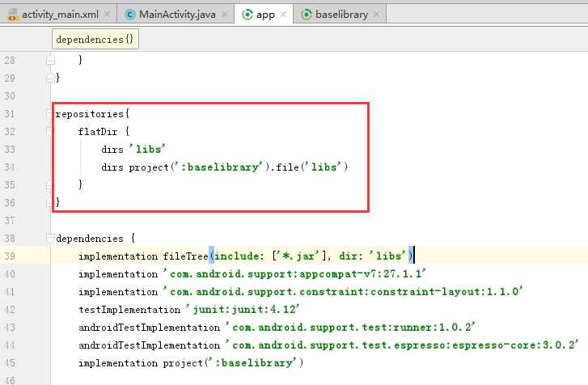Click the fold end marker on line 29
This screenshot has width=588, height=385.
coord(50,78)
